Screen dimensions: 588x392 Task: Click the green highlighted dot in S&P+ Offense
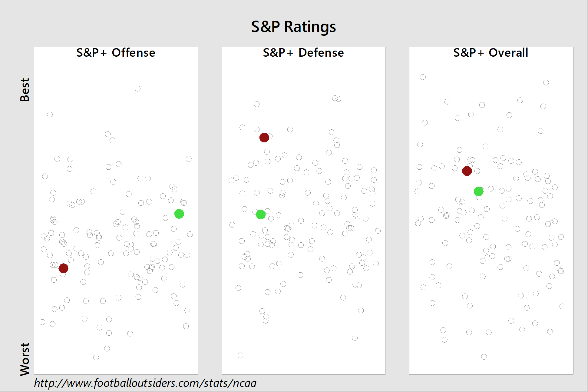click(x=179, y=214)
